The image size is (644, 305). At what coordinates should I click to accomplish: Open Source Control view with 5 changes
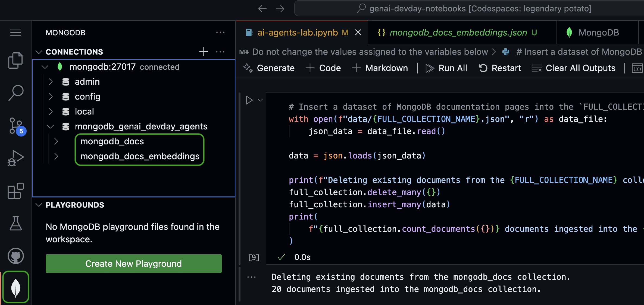[16, 126]
